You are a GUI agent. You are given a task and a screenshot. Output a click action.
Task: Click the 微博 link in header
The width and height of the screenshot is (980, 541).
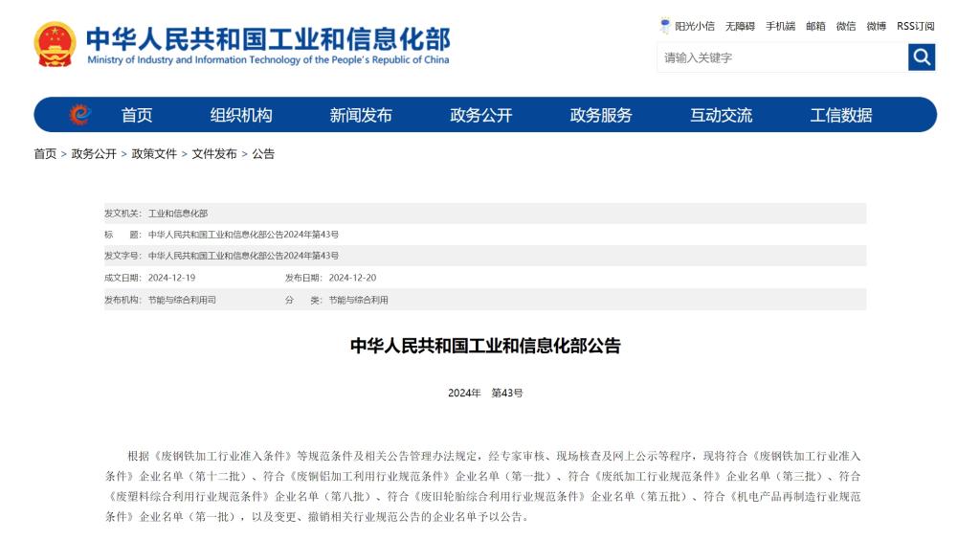[876, 26]
